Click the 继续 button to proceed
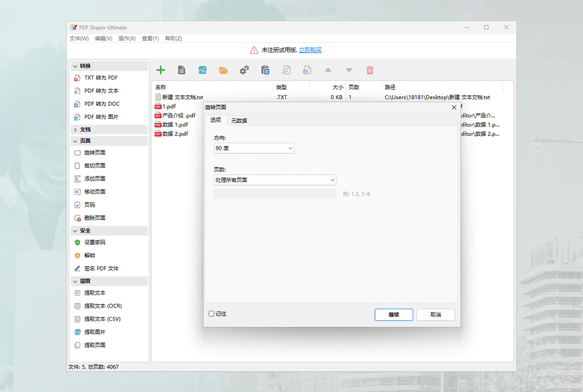Image resolution: width=583 pixels, height=392 pixels. [394, 314]
